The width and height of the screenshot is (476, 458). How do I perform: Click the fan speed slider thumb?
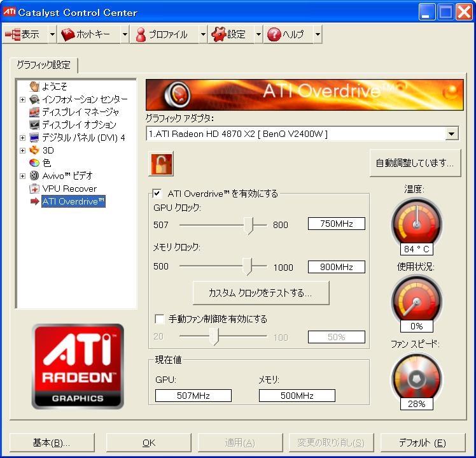(x=214, y=336)
